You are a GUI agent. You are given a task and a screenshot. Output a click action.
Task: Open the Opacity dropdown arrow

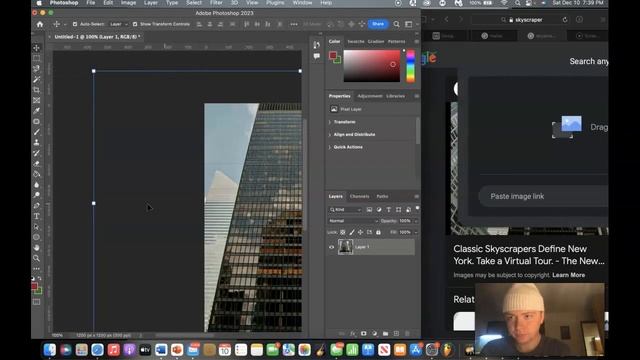pyautogui.click(x=416, y=221)
